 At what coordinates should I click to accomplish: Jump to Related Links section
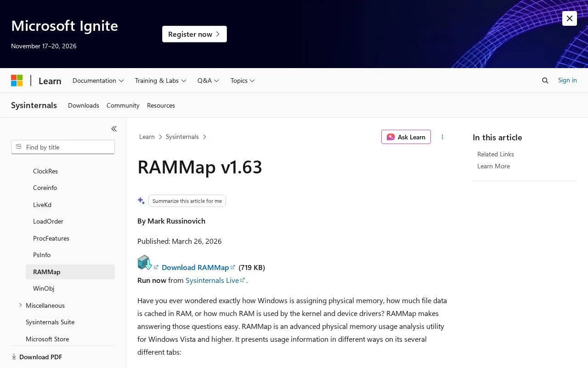click(496, 154)
